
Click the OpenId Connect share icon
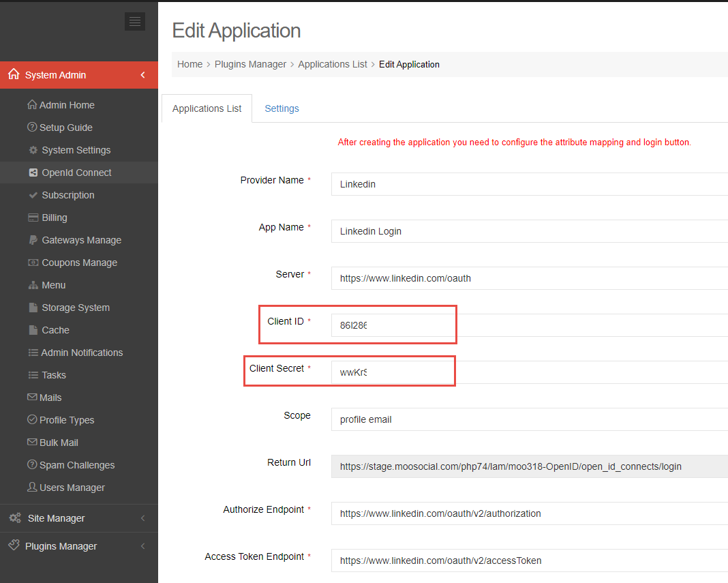click(33, 173)
